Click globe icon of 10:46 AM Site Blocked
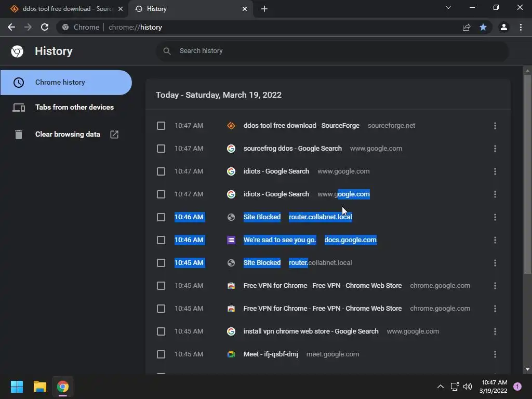532x399 pixels. (231, 217)
